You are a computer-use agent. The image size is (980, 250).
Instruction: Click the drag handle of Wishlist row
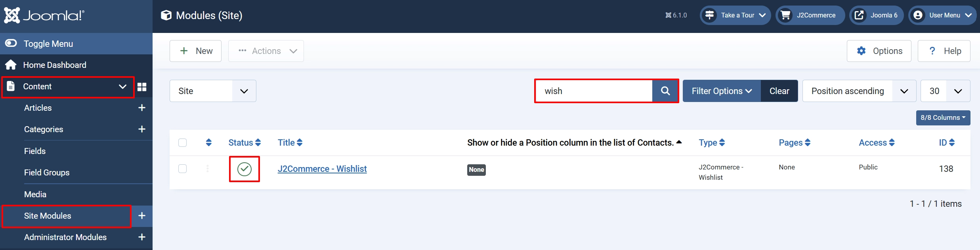tap(208, 169)
